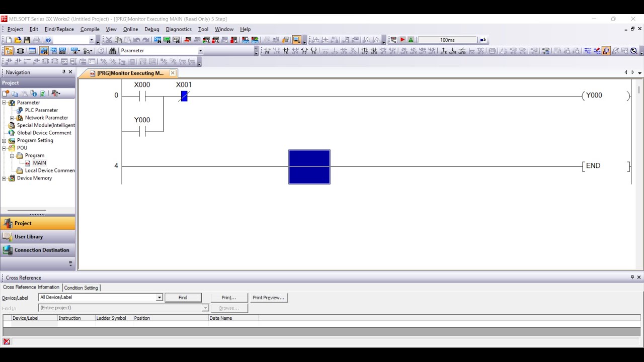Click the Save floppy disk icon
644x362 pixels.
tap(27, 40)
